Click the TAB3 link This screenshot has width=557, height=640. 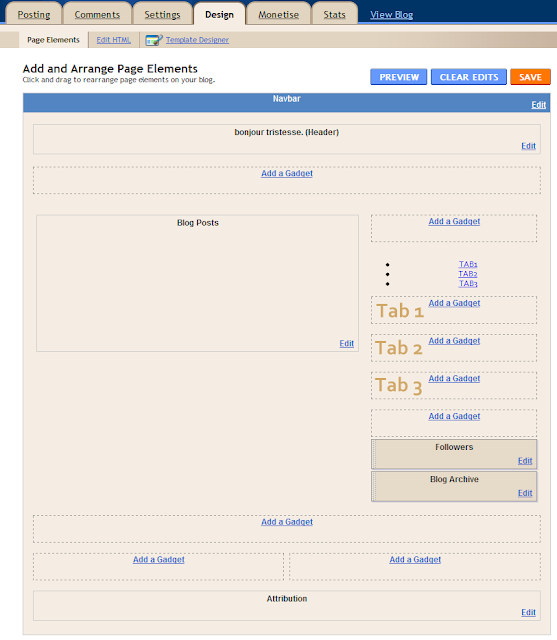point(468,284)
